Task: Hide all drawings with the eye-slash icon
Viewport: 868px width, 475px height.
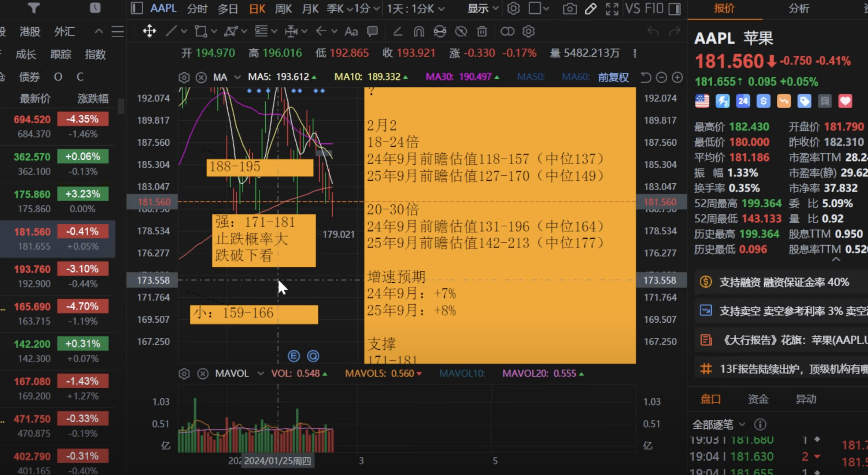Action: pos(461,31)
